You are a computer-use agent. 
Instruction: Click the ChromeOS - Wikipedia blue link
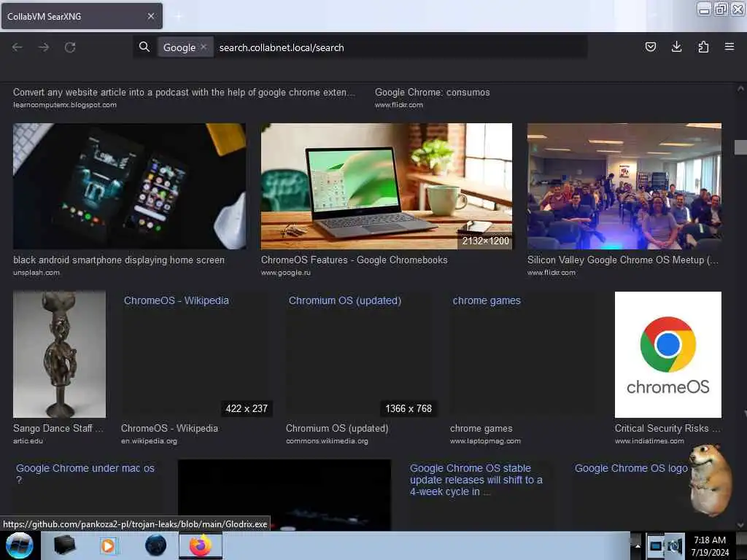pyautogui.click(x=177, y=300)
